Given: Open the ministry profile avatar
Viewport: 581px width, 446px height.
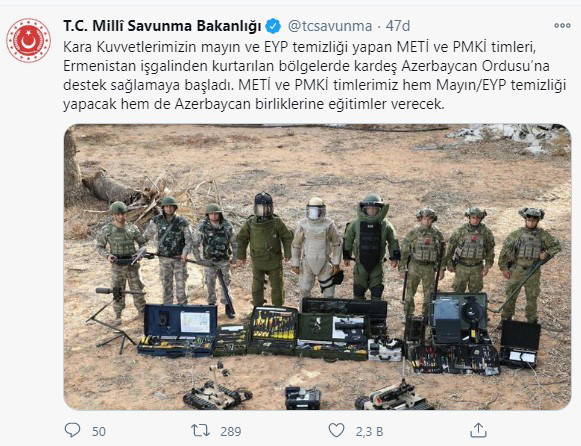Looking at the screenshot, I should click(29, 40).
